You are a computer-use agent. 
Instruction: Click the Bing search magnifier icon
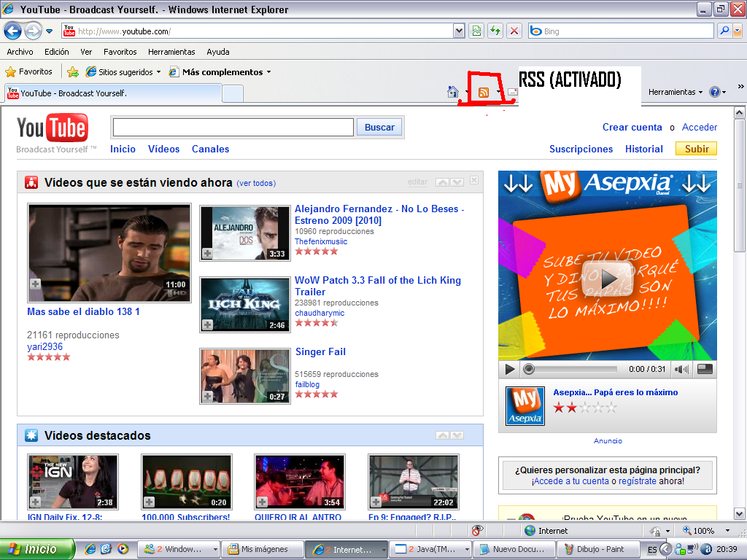click(x=724, y=31)
